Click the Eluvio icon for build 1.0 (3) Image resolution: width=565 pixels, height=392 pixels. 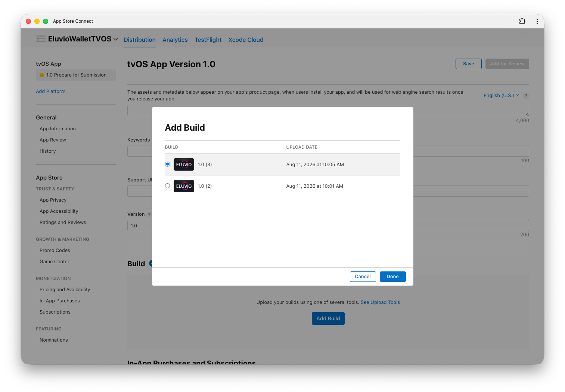(x=184, y=164)
